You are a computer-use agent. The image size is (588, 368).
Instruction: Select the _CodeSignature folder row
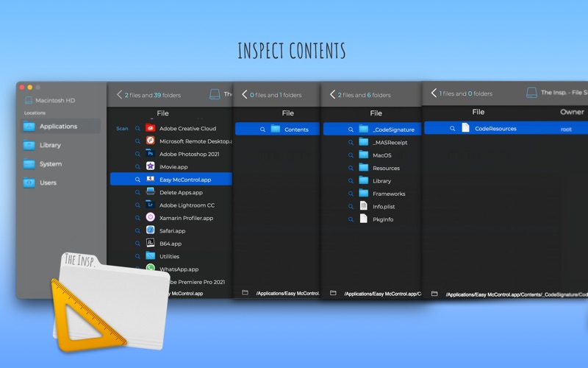coord(372,130)
